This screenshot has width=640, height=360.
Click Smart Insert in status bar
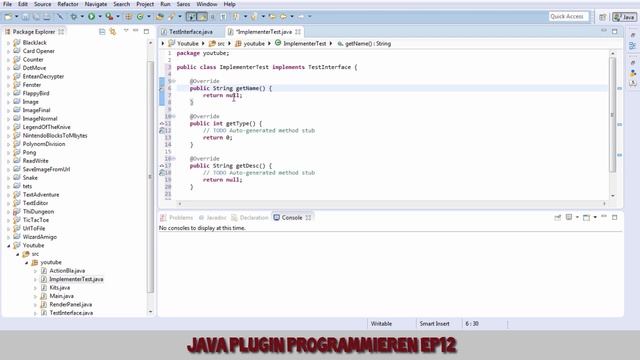coord(434,324)
